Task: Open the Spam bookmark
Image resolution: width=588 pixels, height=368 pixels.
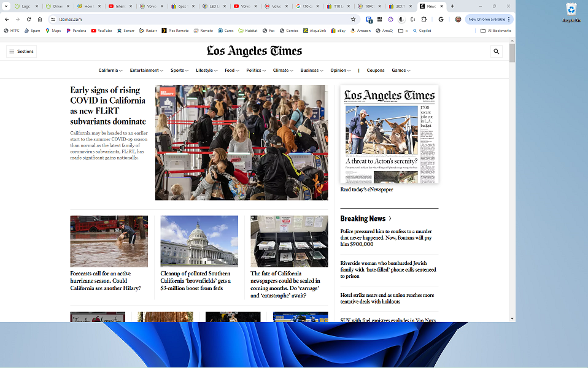Action: tap(33, 31)
